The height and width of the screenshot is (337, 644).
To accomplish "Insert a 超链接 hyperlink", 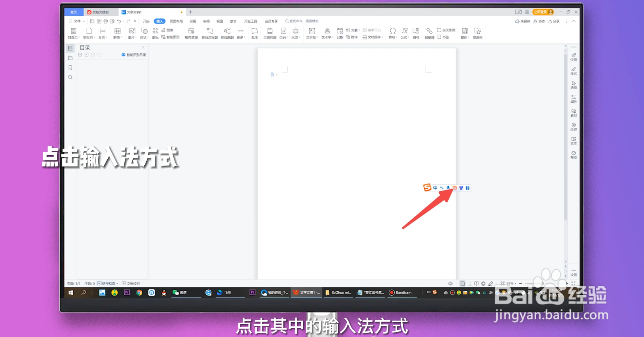I will point(429,33).
